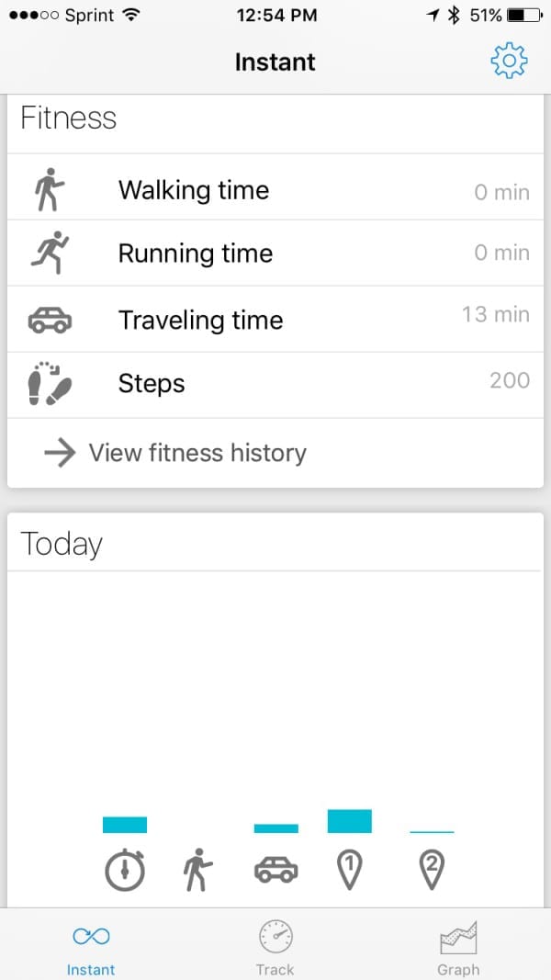Tap the stopwatch icon in Today chart
Viewport: 551px width, 980px height.
(x=125, y=869)
